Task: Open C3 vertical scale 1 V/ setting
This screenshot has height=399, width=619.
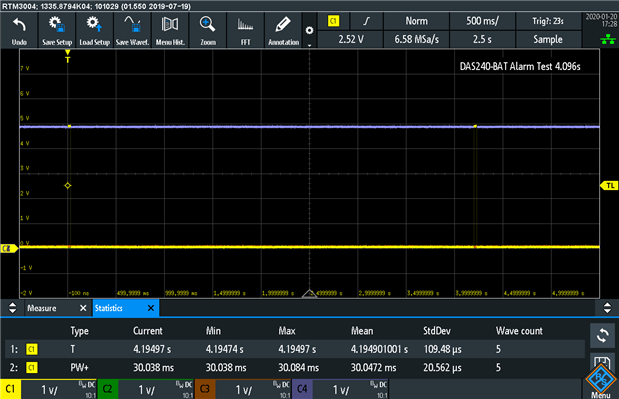Action: (244, 390)
